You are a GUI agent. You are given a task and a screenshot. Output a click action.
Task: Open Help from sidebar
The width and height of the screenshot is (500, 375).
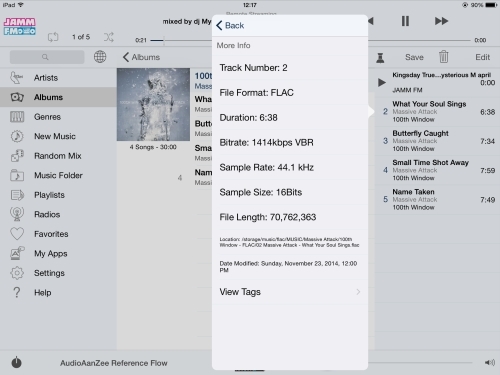tap(58, 293)
